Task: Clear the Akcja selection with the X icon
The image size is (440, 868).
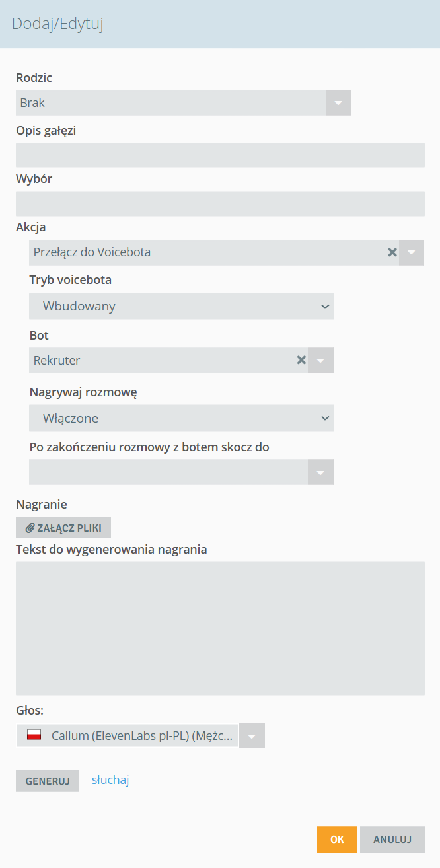Action: (x=392, y=252)
